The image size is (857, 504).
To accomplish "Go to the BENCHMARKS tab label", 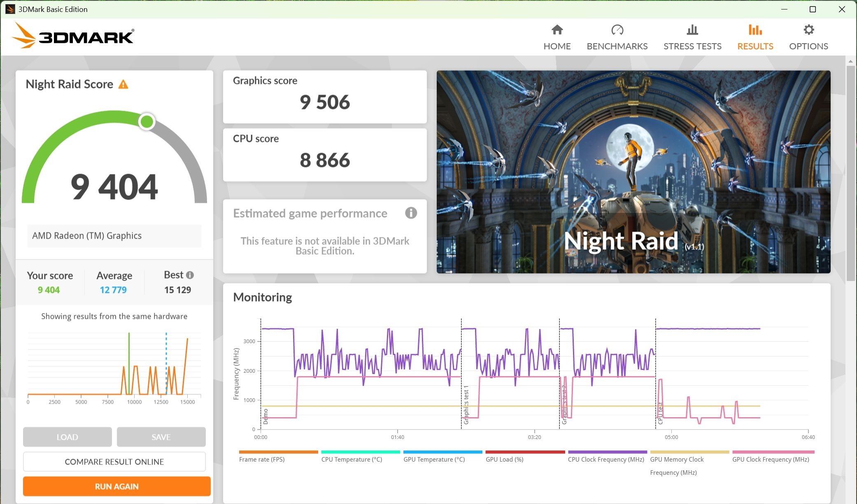I will pyautogui.click(x=617, y=46).
